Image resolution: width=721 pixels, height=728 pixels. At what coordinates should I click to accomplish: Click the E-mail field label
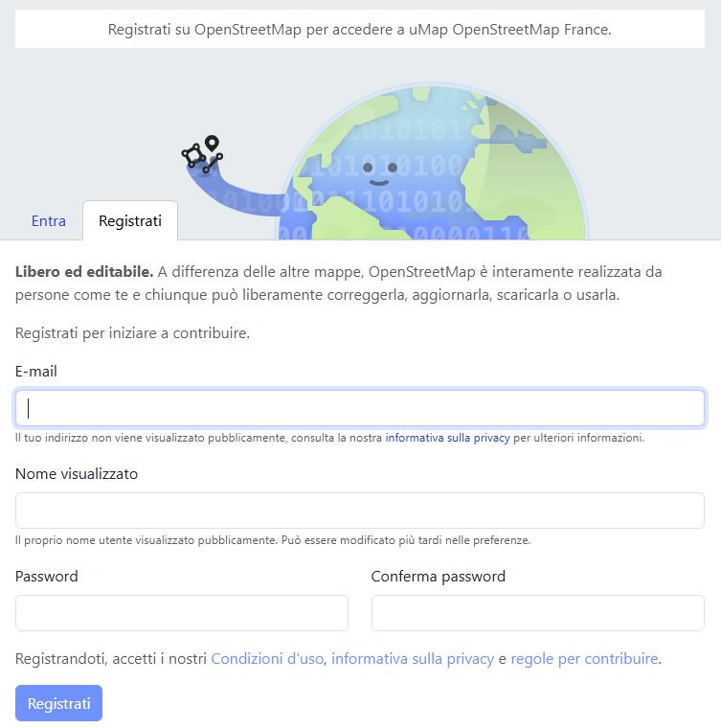pyautogui.click(x=36, y=372)
